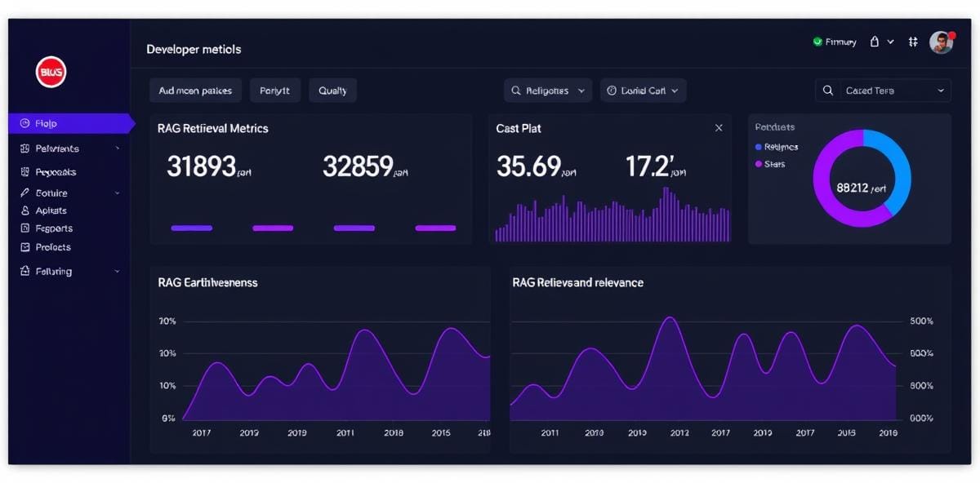Click the Developer metiols page title
The height and width of the screenshot is (483, 980).
pos(194,49)
